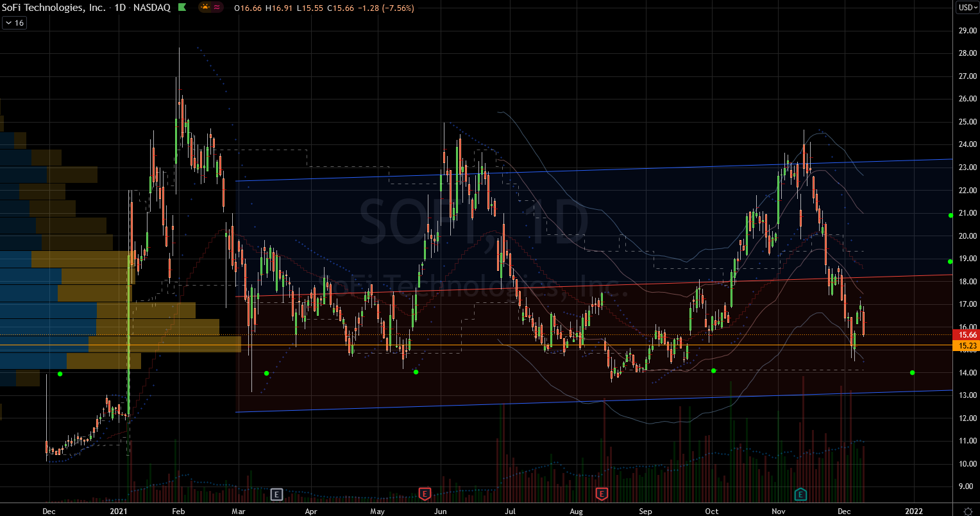Click the 2022 label on the time axis
This screenshot has width=980, height=516.
[x=913, y=511]
